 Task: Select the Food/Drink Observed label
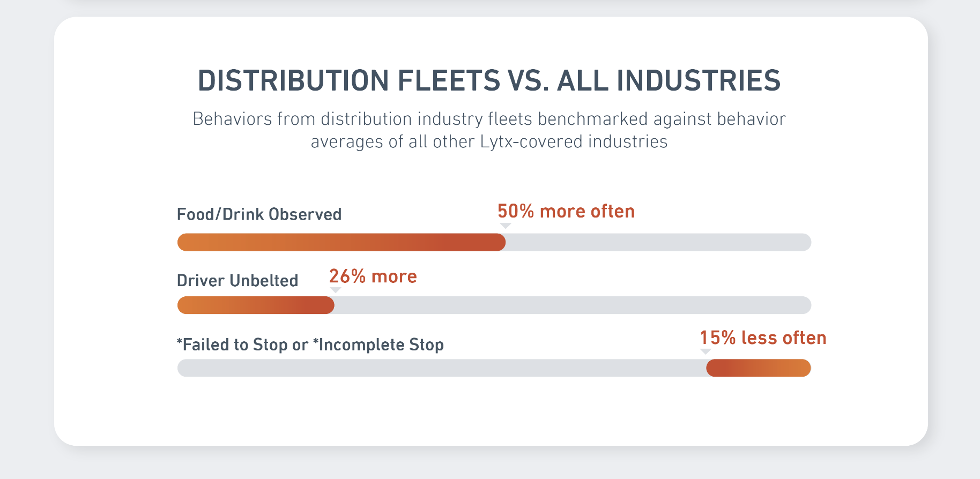point(259,214)
